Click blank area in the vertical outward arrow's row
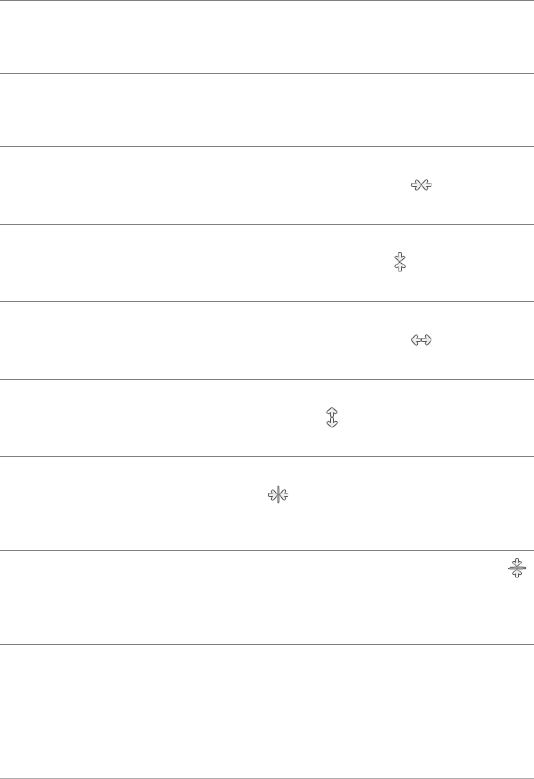Image resolution: width=534 pixels, height=779 pixels. point(149,418)
